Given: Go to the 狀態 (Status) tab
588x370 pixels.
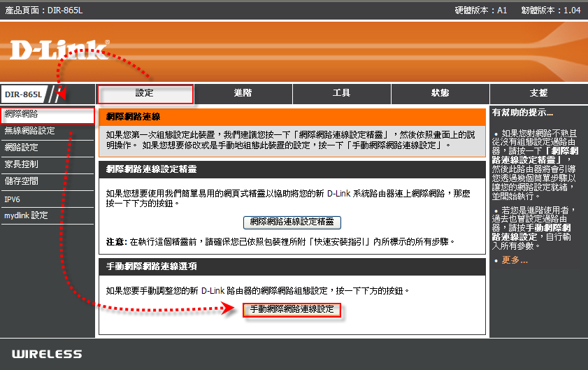Looking at the screenshot, I should [440, 93].
